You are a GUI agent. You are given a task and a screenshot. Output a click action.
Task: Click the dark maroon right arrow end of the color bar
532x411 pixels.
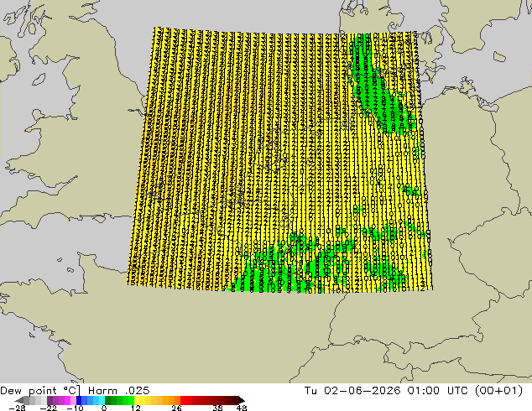coord(241,400)
